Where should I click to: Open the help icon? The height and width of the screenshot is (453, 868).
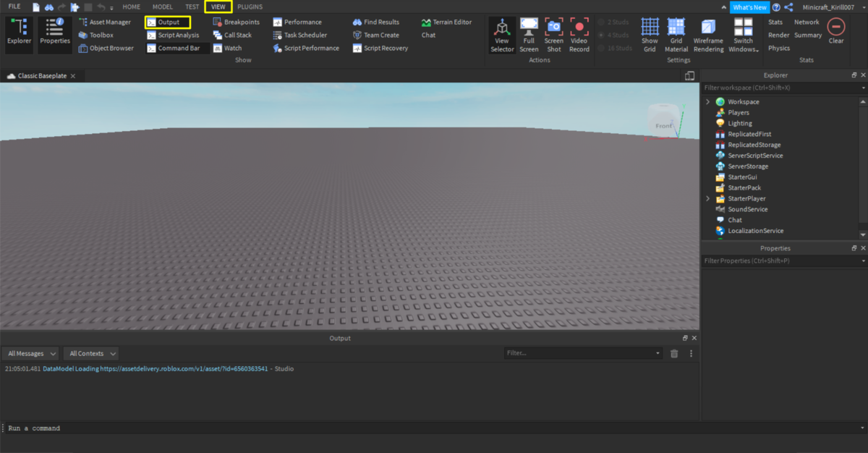coord(776,7)
